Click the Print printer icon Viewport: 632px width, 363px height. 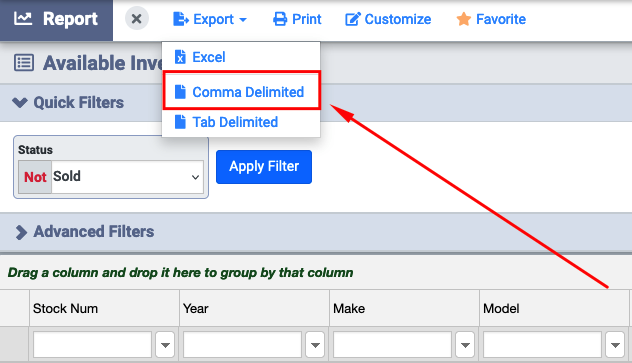coord(280,19)
